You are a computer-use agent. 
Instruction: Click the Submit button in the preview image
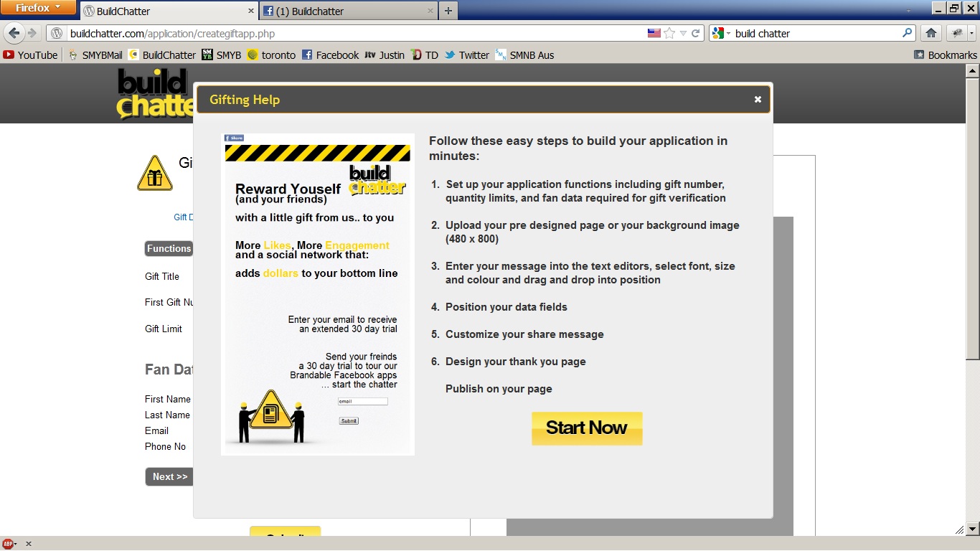tap(349, 421)
